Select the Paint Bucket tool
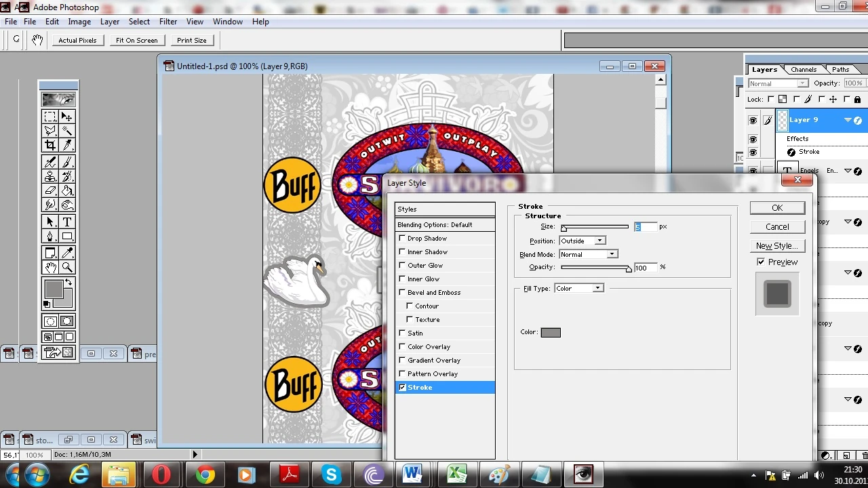 point(67,190)
